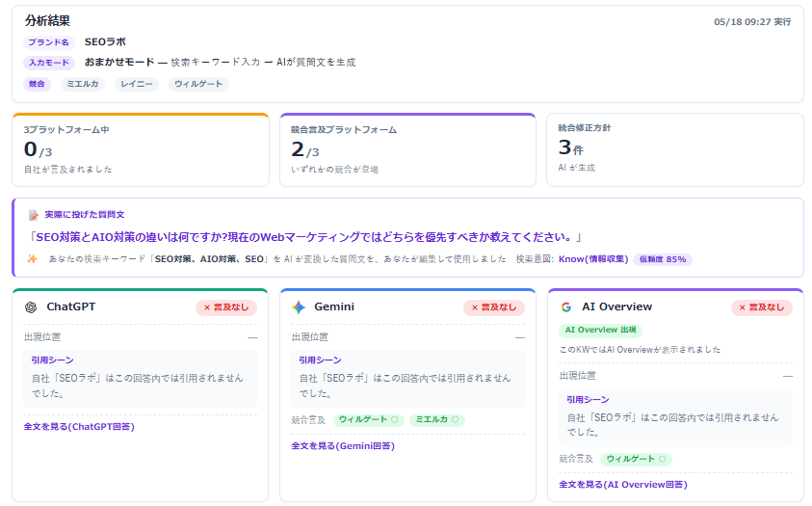
Task: Click circle icon on Gemini ウィルゲート tag
Action: (395, 419)
